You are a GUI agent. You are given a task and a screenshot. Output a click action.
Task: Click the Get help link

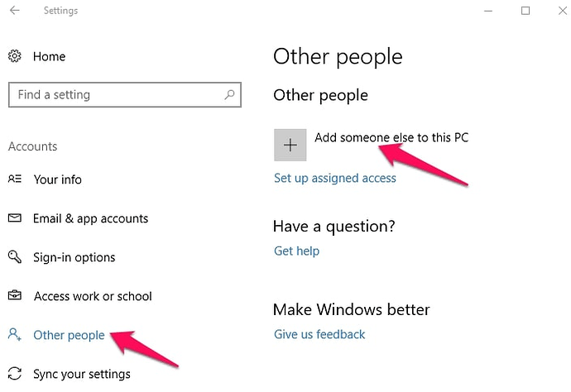(296, 251)
